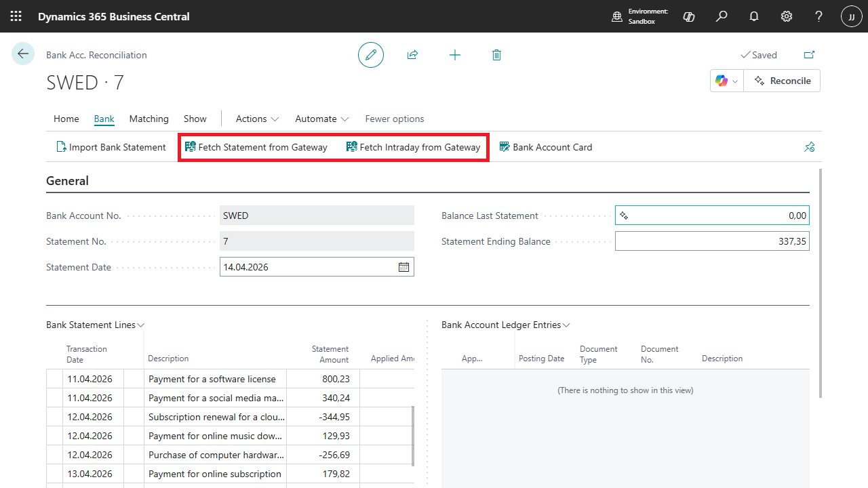
Task: Toggle the pin action bar icon
Action: click(x=809, y=146)
